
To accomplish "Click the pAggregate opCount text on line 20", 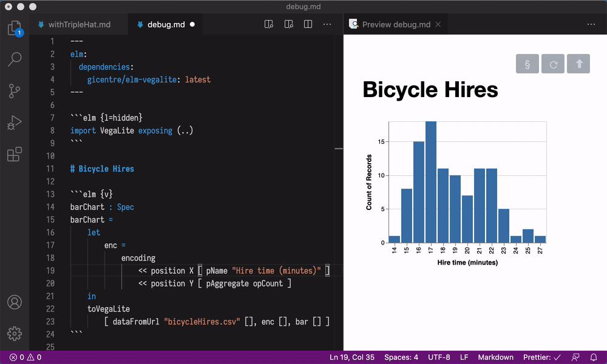I will pos(244,283).
